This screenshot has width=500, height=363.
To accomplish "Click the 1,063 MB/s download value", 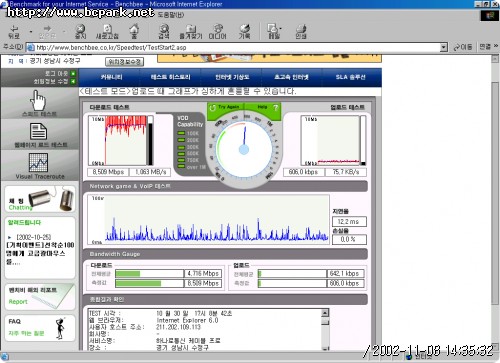I will click(x=150, y=172).
